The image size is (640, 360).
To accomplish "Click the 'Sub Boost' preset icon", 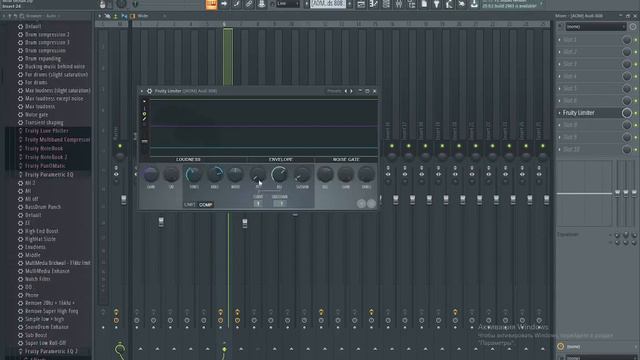I will [x=20, y=335].
